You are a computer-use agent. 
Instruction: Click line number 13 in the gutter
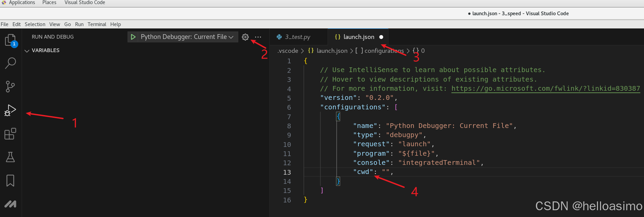point(287,172)
